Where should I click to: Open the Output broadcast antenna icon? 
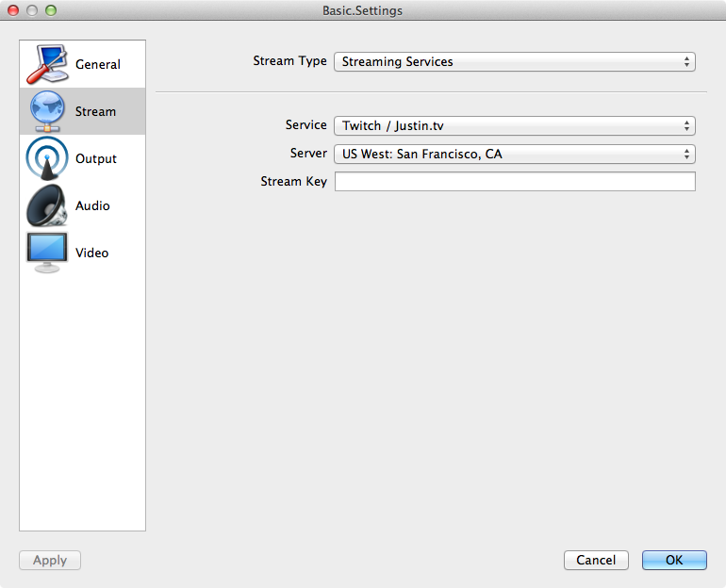point(47,158)
